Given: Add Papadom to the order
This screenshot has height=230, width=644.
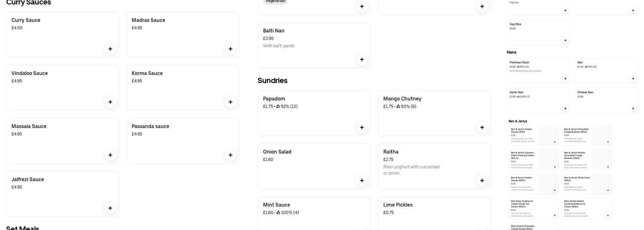Looking at the screenshot, I should click(362, 127).
